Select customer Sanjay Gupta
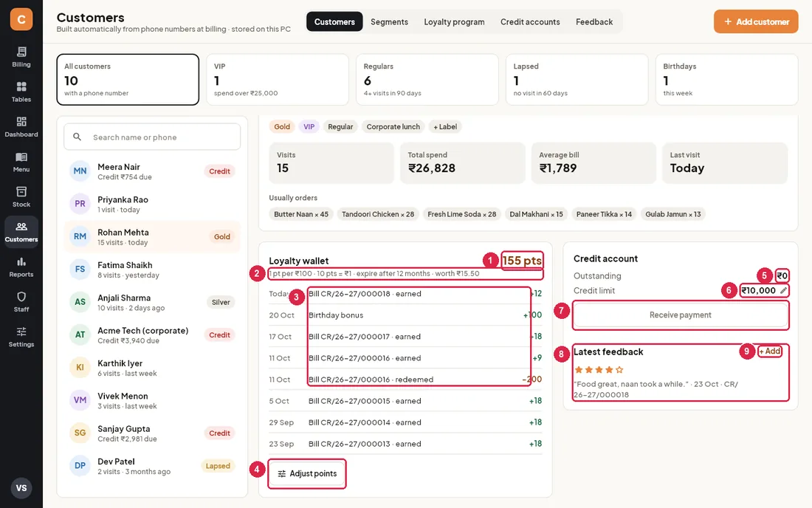 (152, 433)
